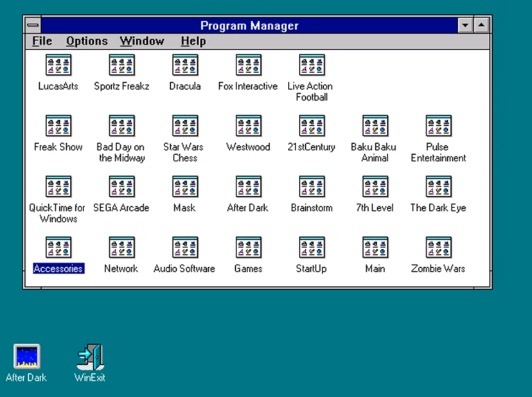
Task: Click the Network program group icon
Action: coord(122,247)
